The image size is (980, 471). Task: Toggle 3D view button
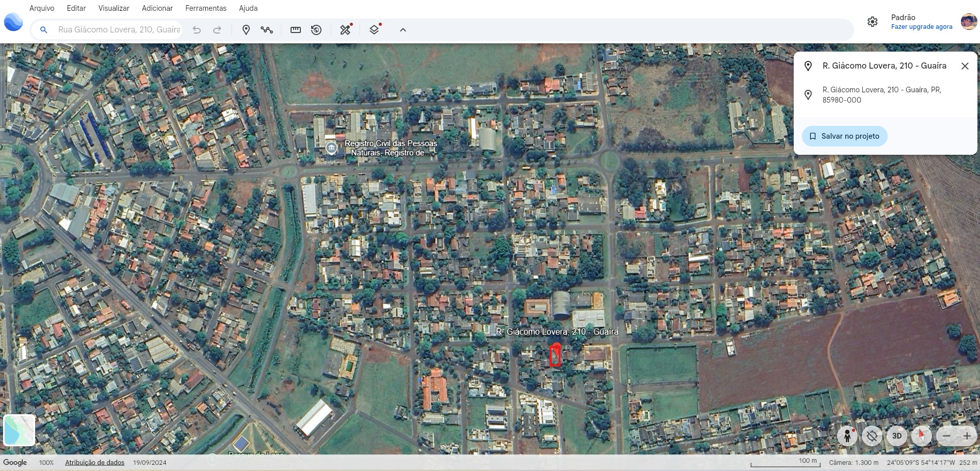coord(897,436)
